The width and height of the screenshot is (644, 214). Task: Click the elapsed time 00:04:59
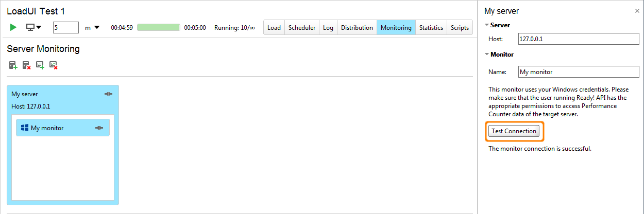(122, 28)
